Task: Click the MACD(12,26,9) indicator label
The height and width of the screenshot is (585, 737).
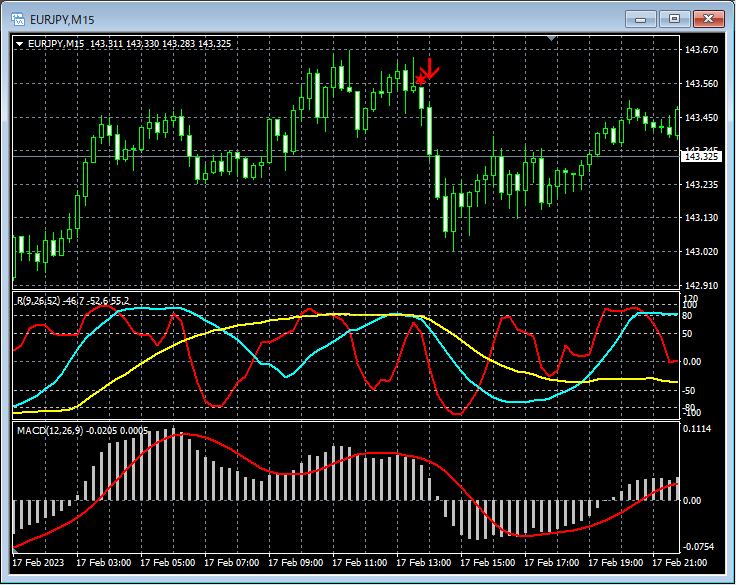Action: (50, 430)
